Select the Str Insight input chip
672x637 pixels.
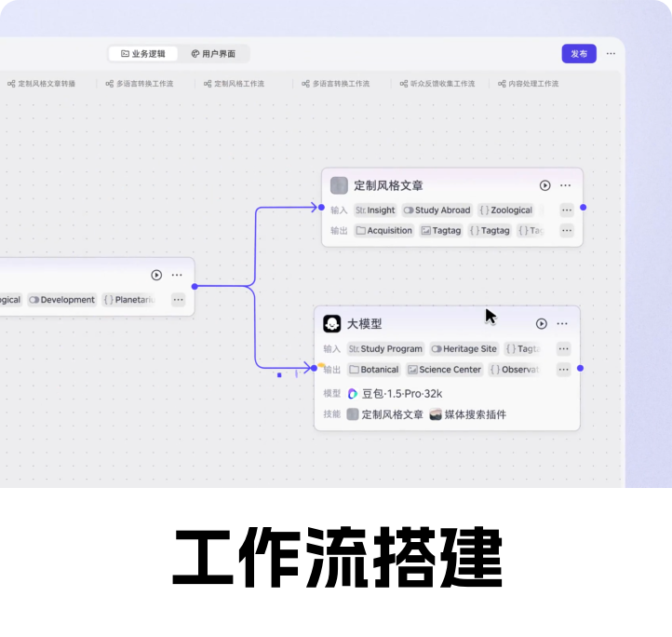(375, 210)
